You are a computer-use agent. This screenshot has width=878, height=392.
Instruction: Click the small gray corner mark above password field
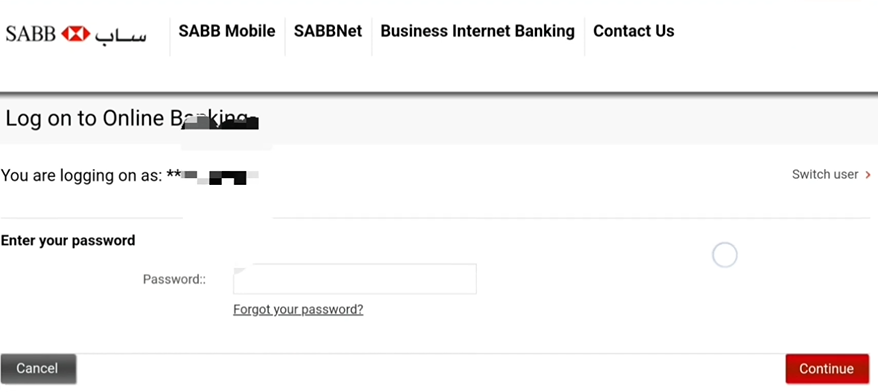pyautogui.click(x=242, y=268)
